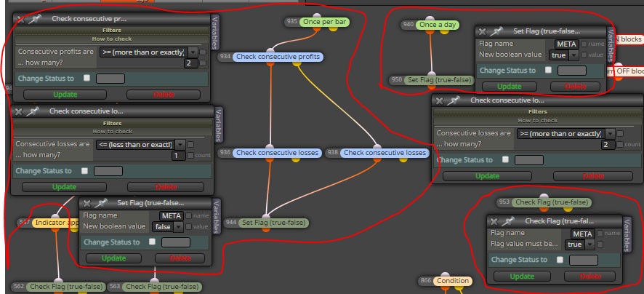Image resolution: width=644 pixels, height=294 pixels.
Task: Tick the value checkbox in true Set Flag panel
Action: coord(584,55)
